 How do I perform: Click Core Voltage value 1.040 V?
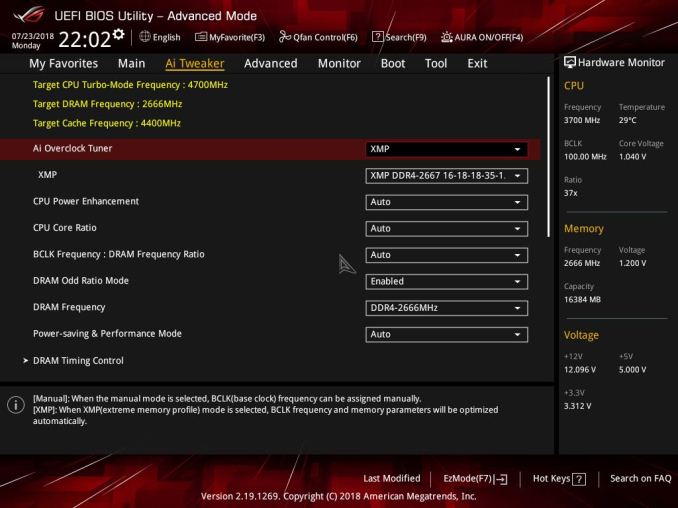[632, 157]
